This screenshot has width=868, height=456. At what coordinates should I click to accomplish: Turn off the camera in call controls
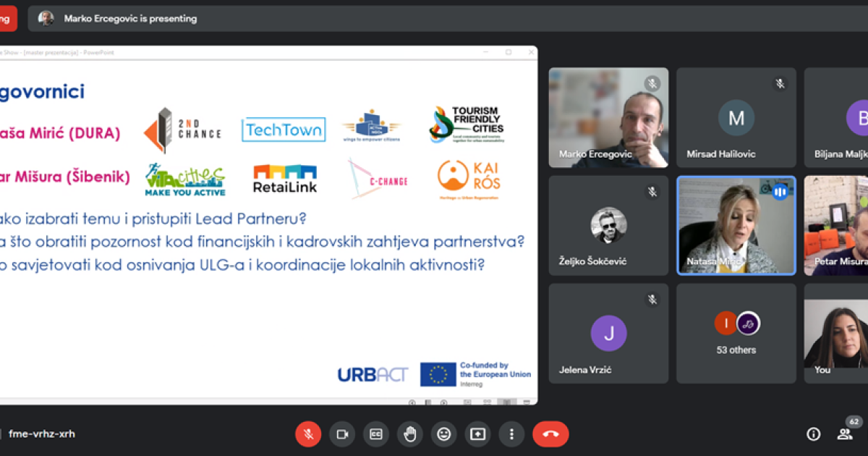[x=342, y=434]
